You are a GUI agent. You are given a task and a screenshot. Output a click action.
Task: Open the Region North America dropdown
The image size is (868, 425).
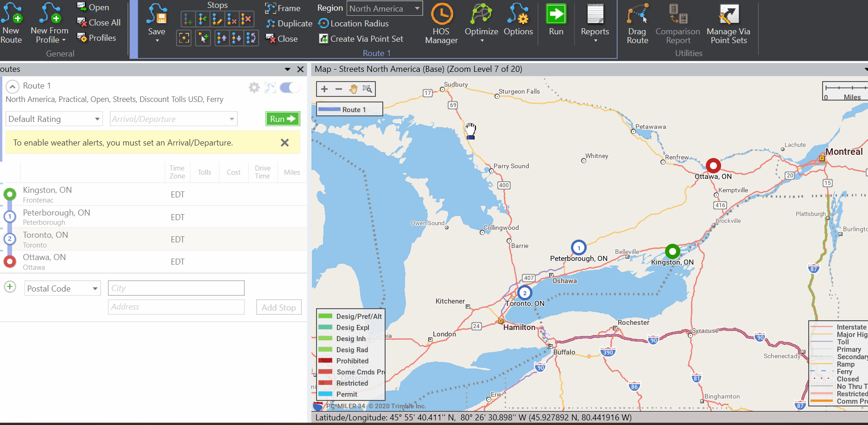384,9
